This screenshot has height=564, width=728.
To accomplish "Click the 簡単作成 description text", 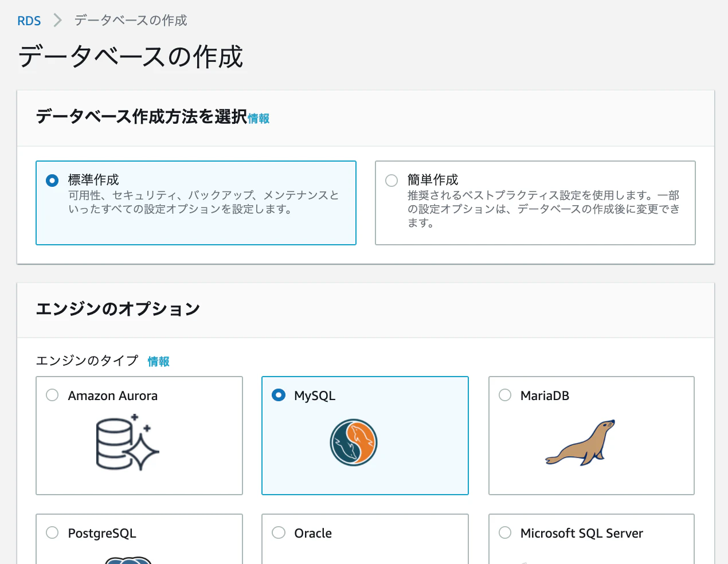I will (x=543, y=209).
